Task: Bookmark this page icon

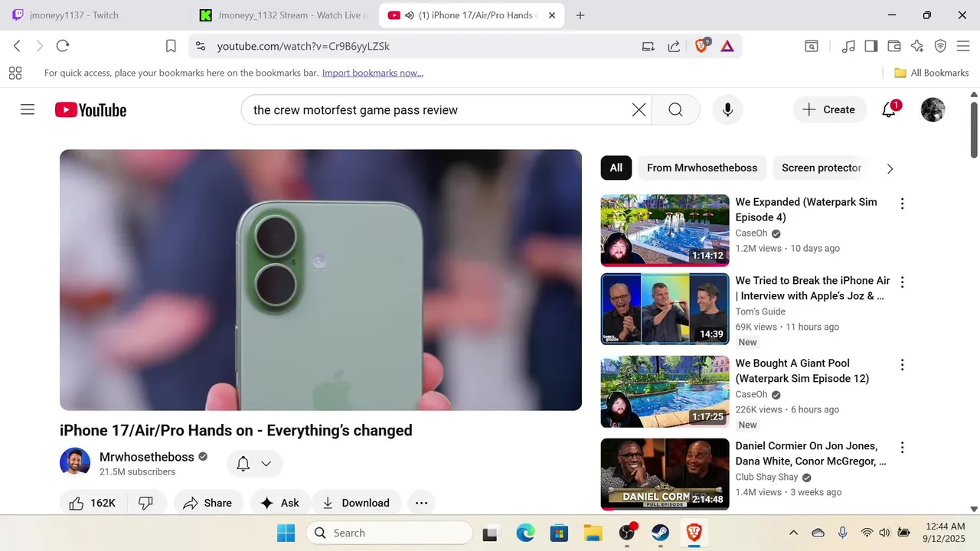Action: [x=171, y=46]
